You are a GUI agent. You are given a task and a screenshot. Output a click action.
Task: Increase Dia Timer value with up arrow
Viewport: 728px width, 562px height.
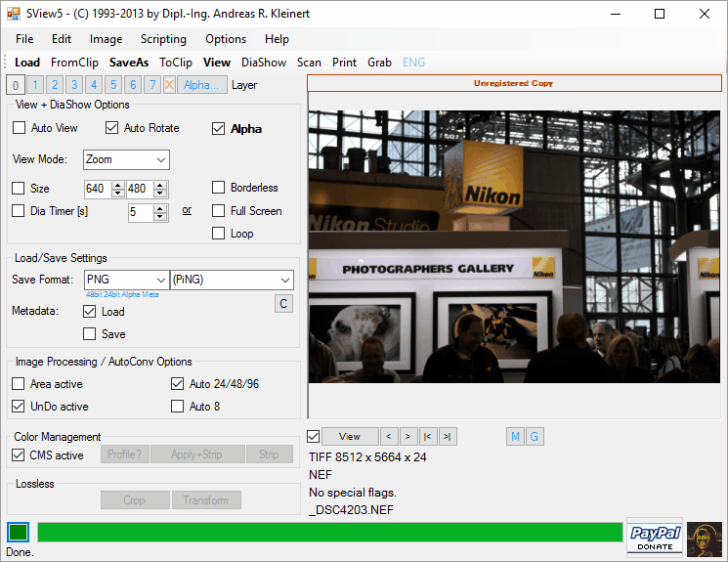click(160, 208)
